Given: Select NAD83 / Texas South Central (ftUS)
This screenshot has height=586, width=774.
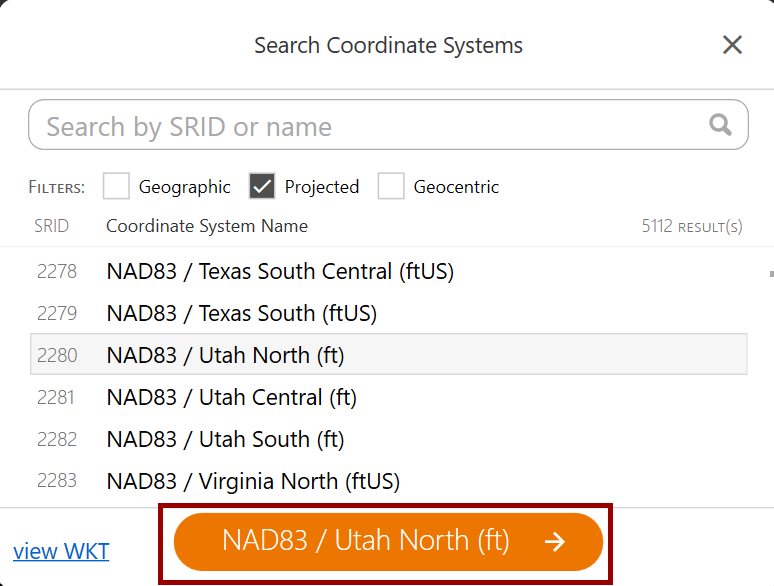Looking at the screenshot, I should (x=280, y=271).
